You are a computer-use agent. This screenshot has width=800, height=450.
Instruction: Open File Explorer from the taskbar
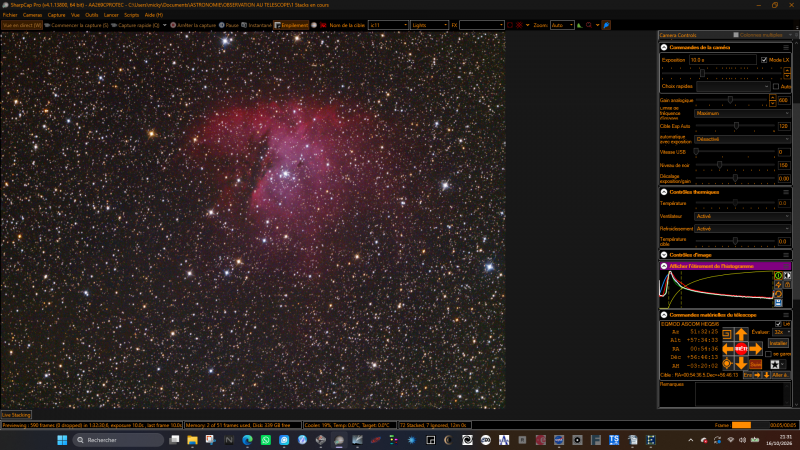[192, 440]
